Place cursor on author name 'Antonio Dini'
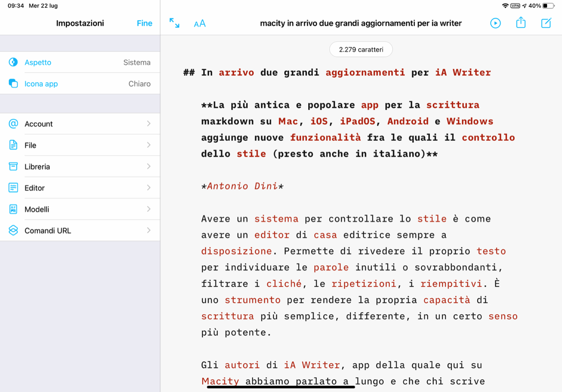562x392 pixels. tap(243, 186)
